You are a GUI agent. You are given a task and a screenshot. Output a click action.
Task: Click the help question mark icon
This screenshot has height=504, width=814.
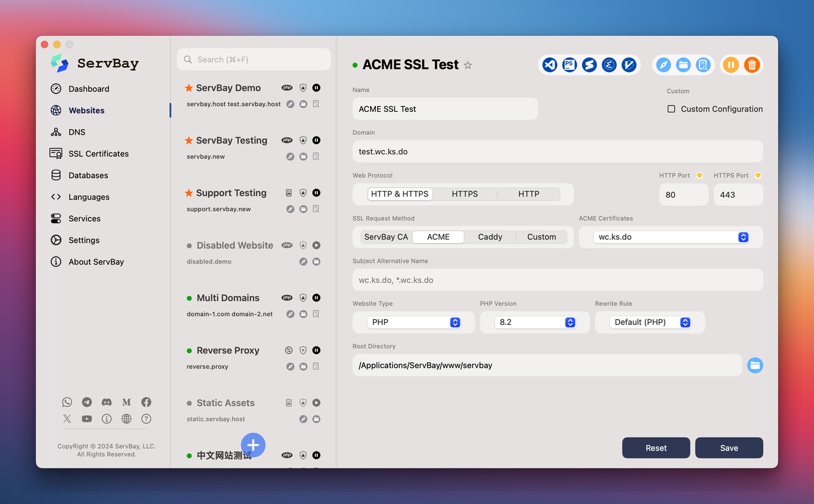coord(146,419)
